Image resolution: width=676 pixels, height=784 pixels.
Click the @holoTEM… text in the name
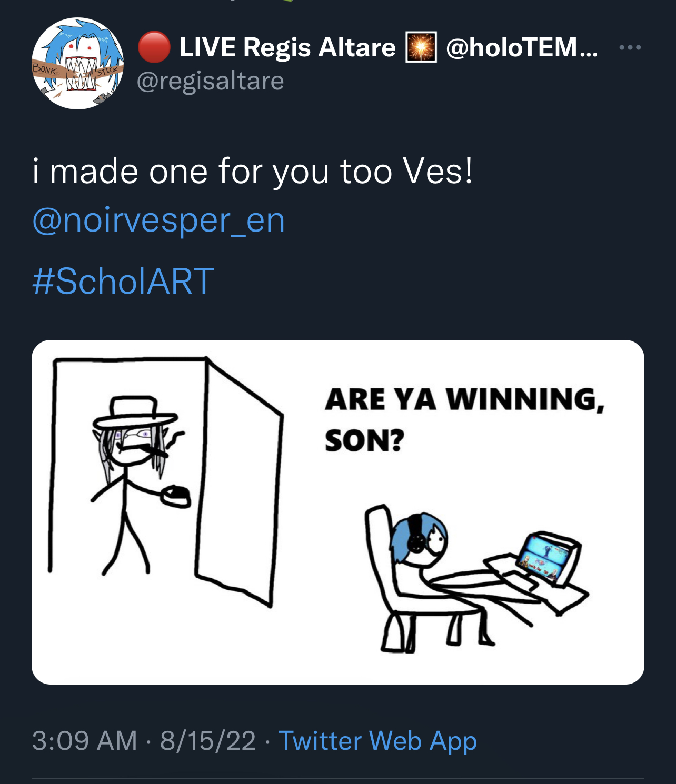pyautogui.click(x=521, y=47)
